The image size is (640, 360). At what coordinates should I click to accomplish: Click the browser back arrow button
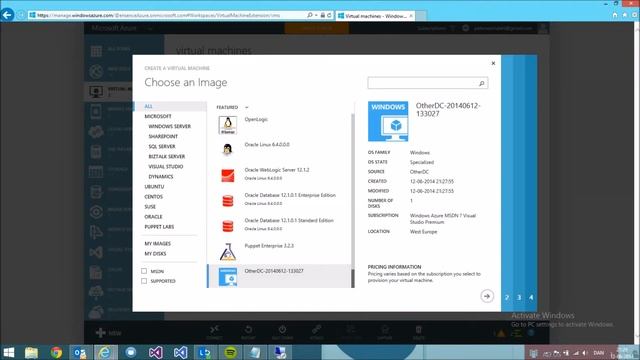[7, 15]
